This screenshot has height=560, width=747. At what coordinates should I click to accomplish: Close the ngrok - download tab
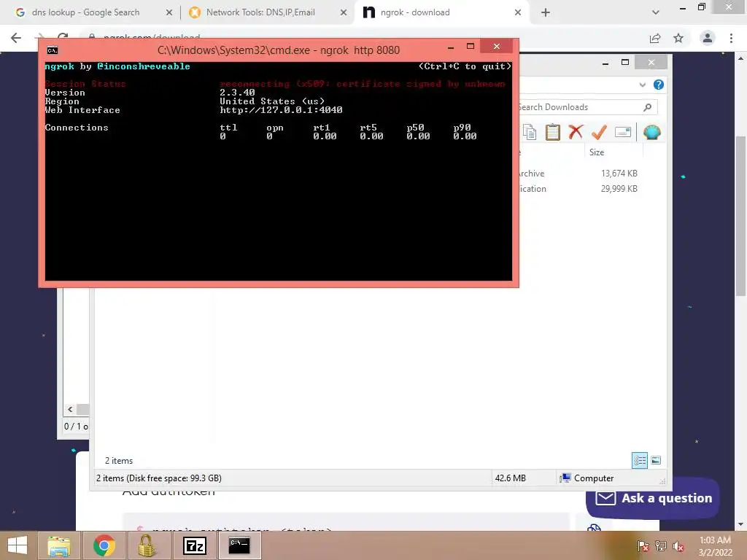(x=518, y=13)
